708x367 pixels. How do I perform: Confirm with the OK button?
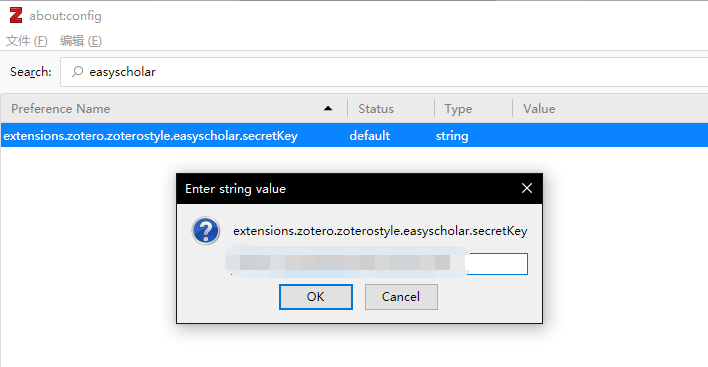(x=316, y=297)
